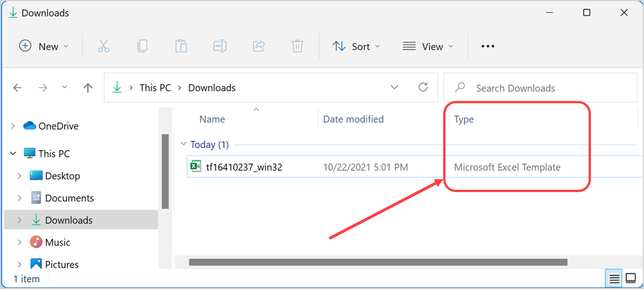Open the Sort menu
Viewport: 644px width, 289px height.
coord(357,46)
